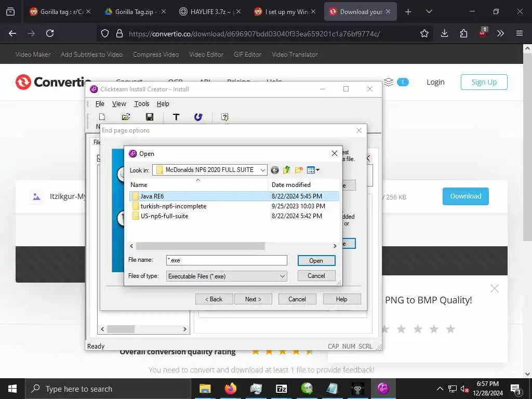Click the Video Maker link
The height and width of the screenshot is (399, 532).
click(x=33, y=54)
